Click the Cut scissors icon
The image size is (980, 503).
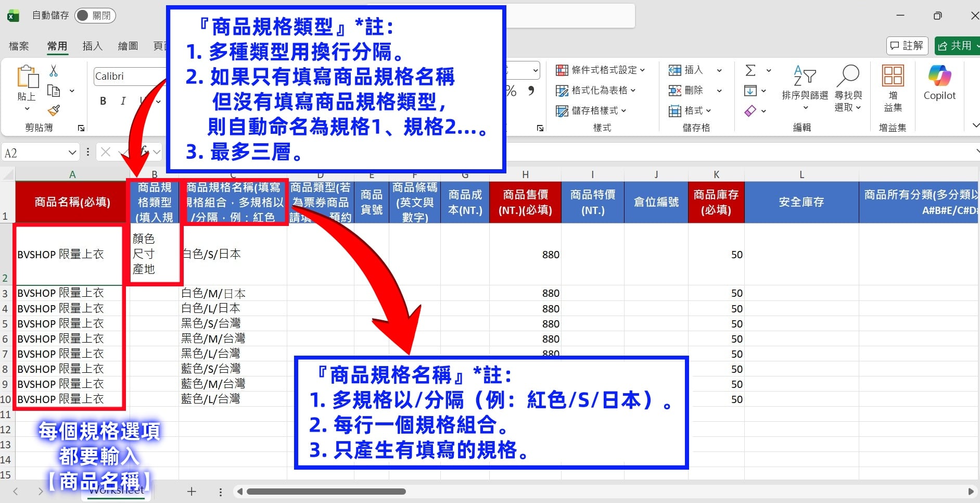54,71
